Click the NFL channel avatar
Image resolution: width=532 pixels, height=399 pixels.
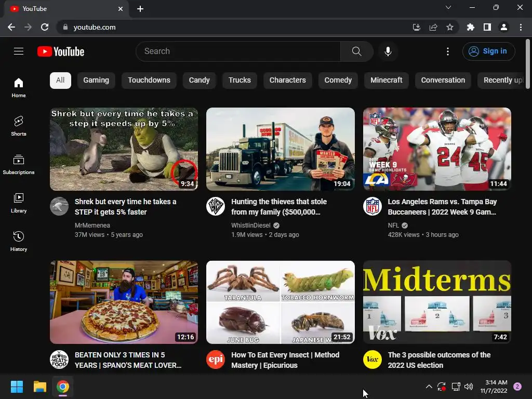[372, 206]
